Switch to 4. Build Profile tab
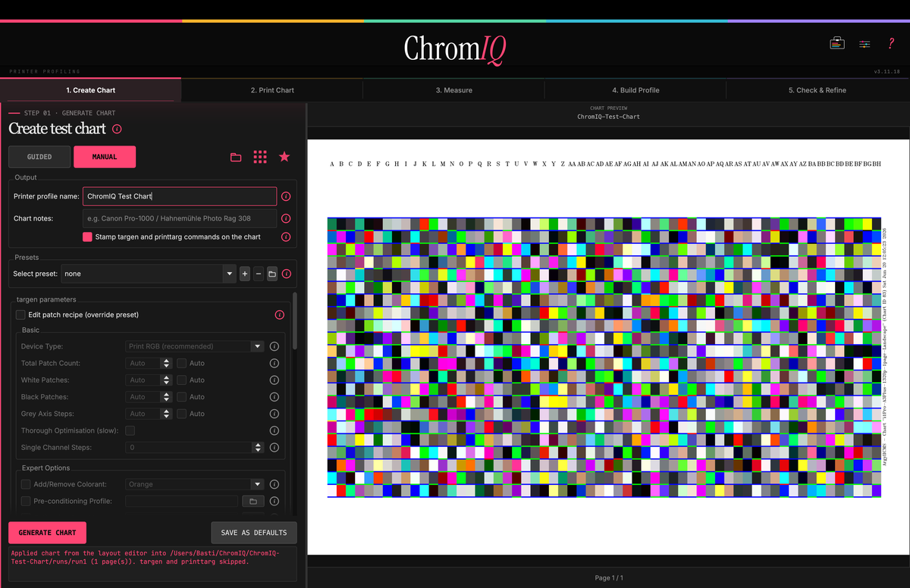Viewport: 910px width, 588px height. point(635,90)
